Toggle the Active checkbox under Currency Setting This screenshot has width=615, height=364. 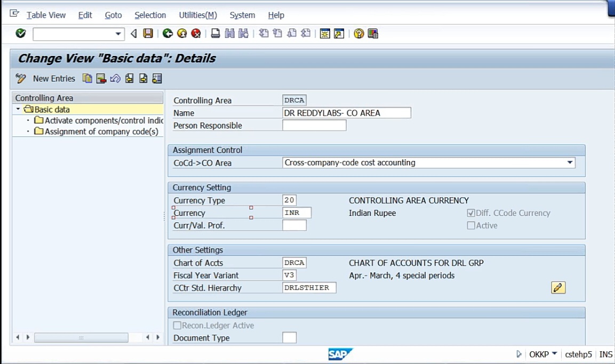click(471, 225)
